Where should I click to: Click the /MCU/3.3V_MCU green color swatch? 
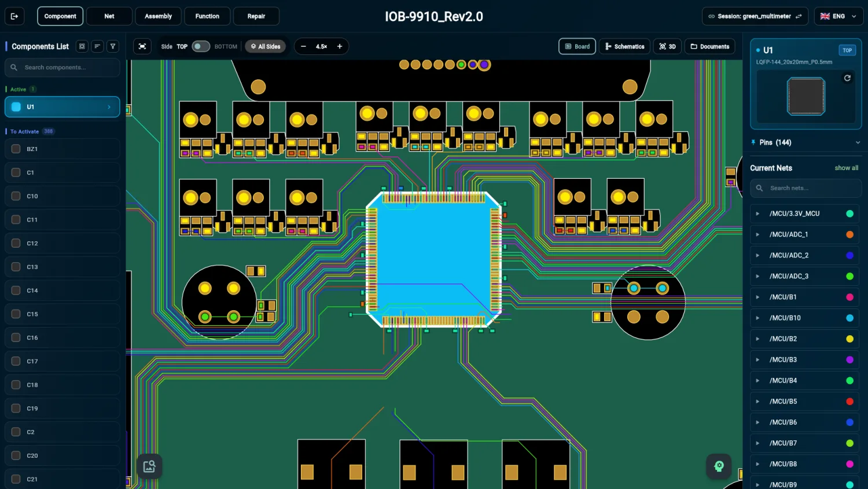pyautogui.click(x=849, y=214)
